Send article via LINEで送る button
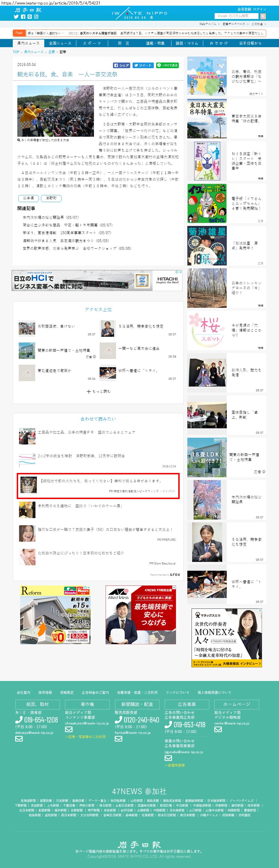 [167, 65]
